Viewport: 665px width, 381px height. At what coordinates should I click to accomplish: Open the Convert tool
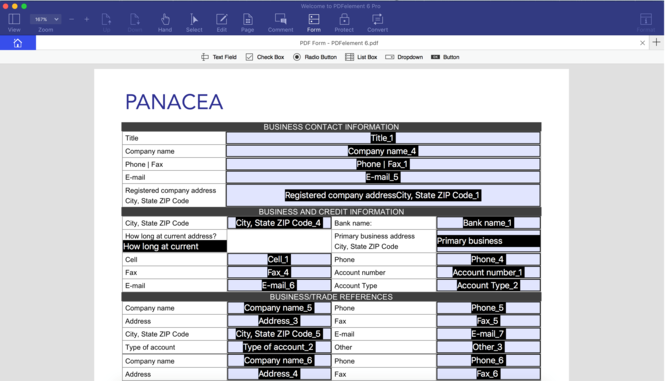377,22
